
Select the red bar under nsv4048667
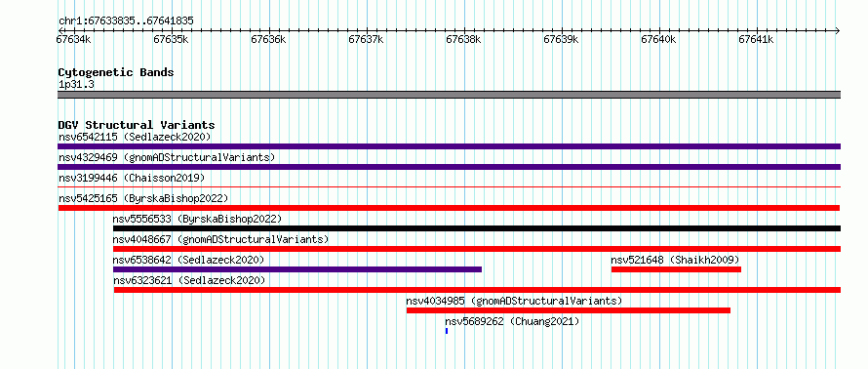coord(477,249)
